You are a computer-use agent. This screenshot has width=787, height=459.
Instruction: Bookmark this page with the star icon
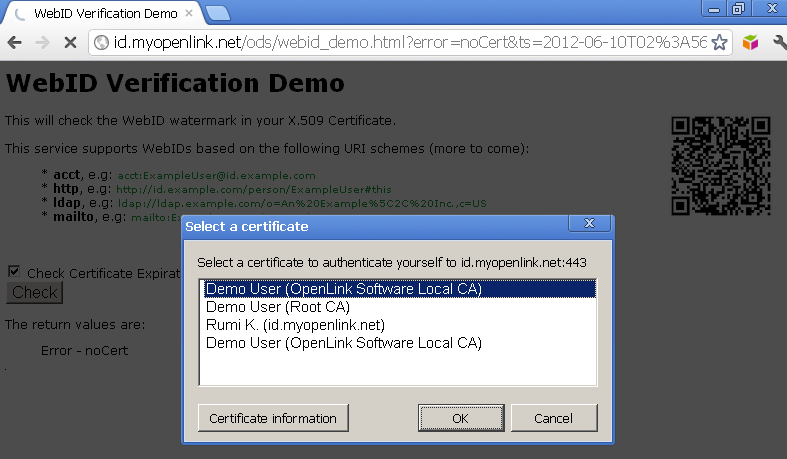pyautogui.click(x=718, y=43)
